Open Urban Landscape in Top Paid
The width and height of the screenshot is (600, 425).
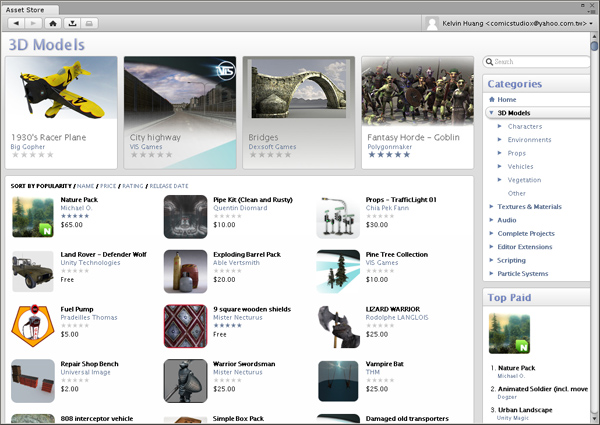[525, 410]
